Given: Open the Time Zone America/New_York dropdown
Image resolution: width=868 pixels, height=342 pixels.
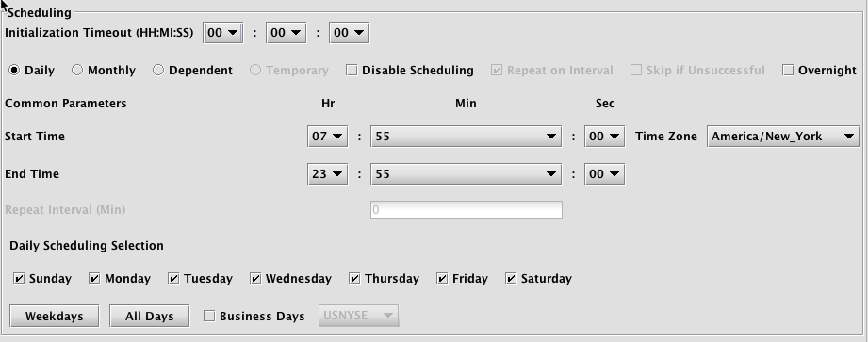Looking at the screenshot, I should [783, 136].
